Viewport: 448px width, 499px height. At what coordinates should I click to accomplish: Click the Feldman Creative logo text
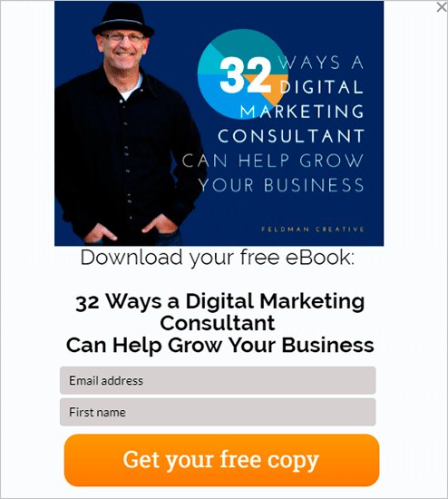313,230
